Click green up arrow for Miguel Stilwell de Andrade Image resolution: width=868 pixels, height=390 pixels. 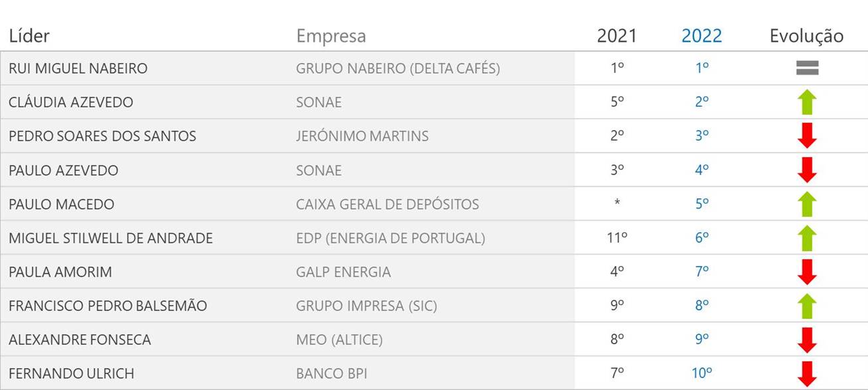807,237
